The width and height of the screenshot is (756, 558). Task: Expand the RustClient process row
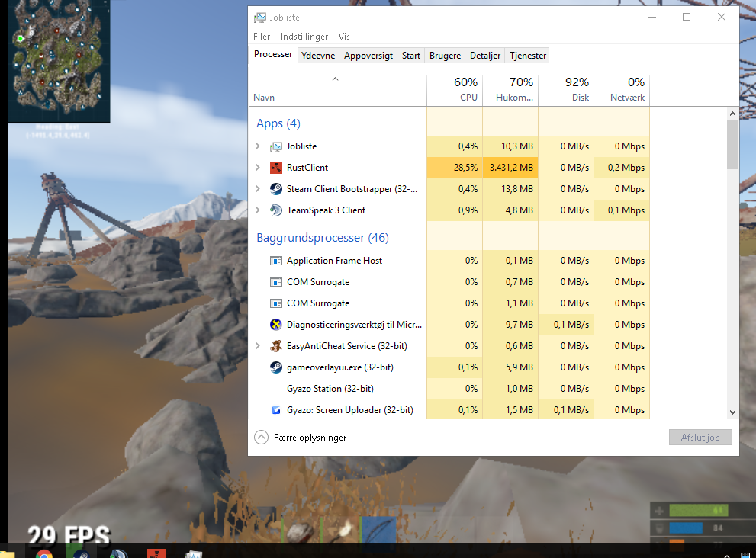pyautogui.click(x=257, y=167)
